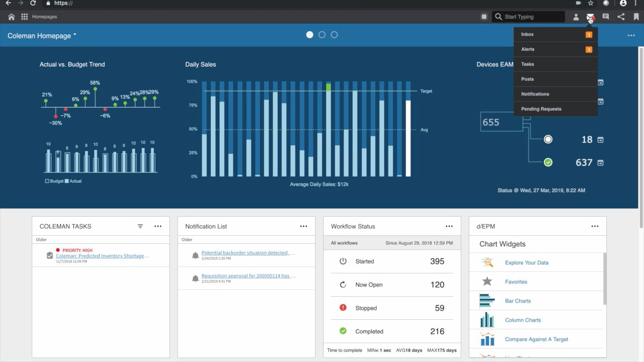This screenshot has width=644, height=362.
Task: Open the user profile icon
Action: pos(576,17)
